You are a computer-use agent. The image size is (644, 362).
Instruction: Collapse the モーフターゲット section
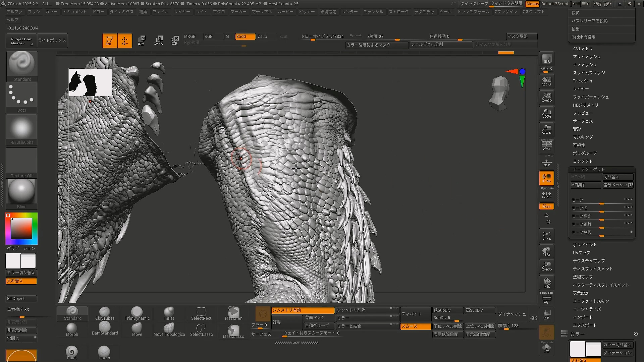click(x=589, y=169)
